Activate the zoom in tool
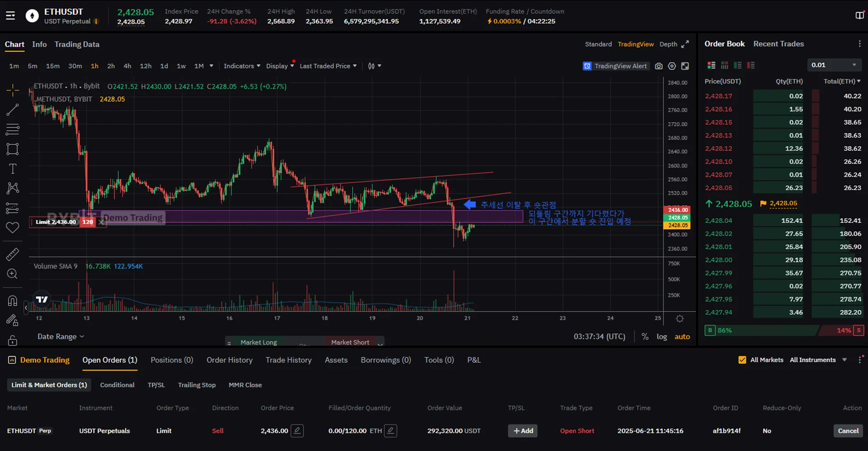The width and height of the screenshot is (868, 451). [x=13, y=274]
